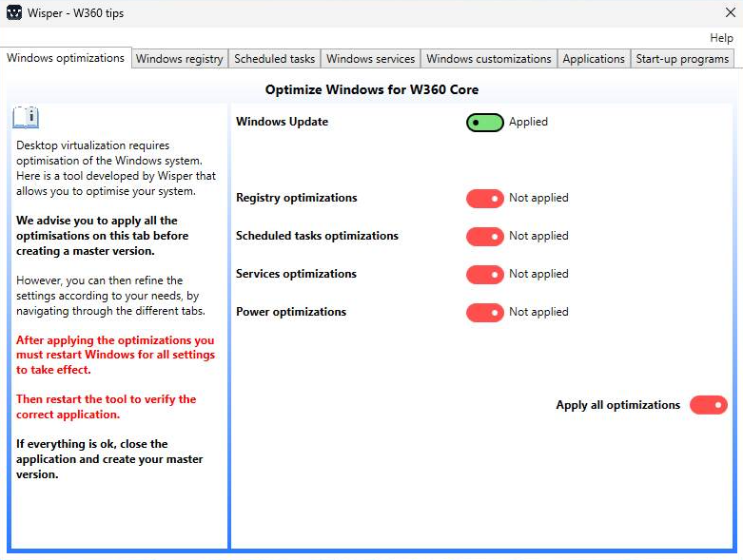Screen dimensions: 743x560
Task: Turn on Scheduled tasks optimizations
Action: tap(485, 237)
